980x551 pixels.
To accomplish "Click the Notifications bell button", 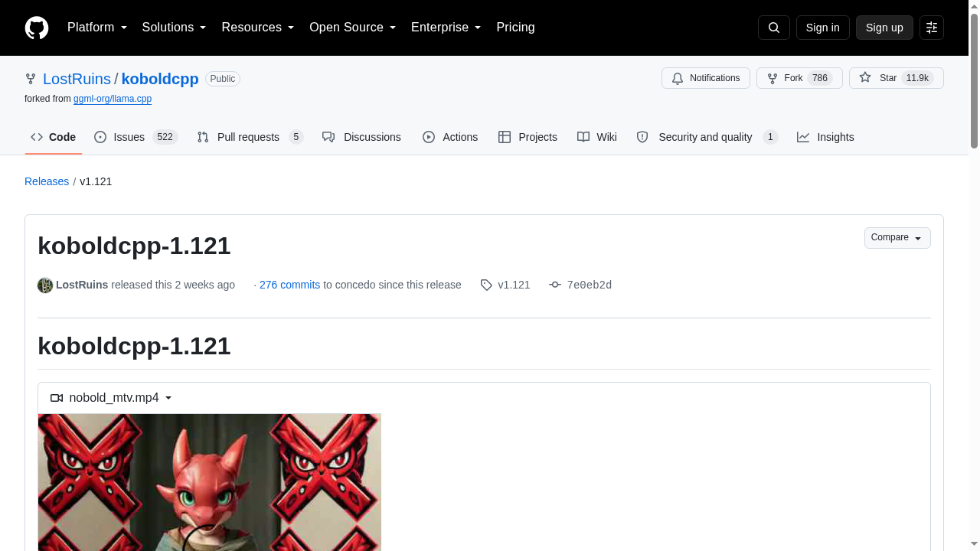I will point(706,78).
